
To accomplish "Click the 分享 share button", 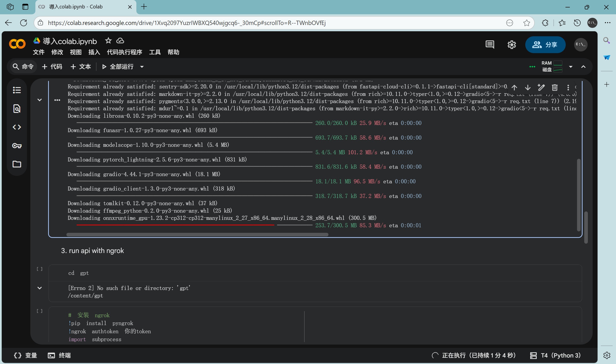I will coord(545,45).
